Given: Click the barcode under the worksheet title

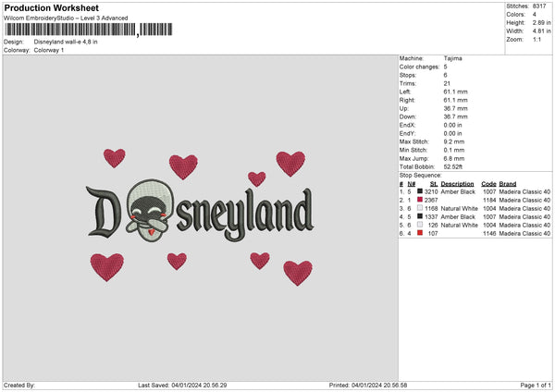Looking at the screenshot, I should tap(89, 30).
